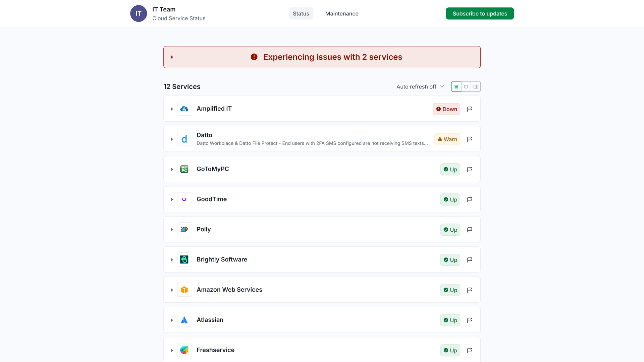The width and height of the screenshot is (644, 362).
Task: Click the IT Team avatar
Action: [138, 13]
